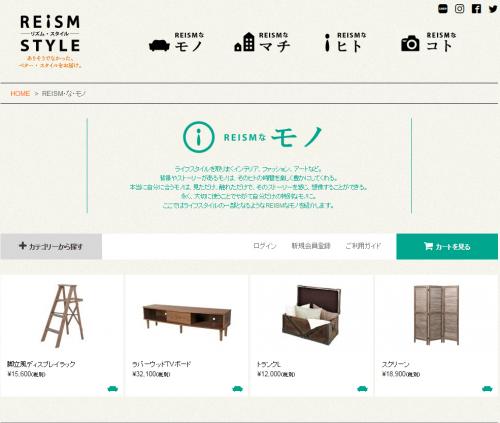Click the person icon for REISMなヒト
Image resolution: width=500 pixels, height=423 pixels.
pyautogui.click(x=327, y=42)
